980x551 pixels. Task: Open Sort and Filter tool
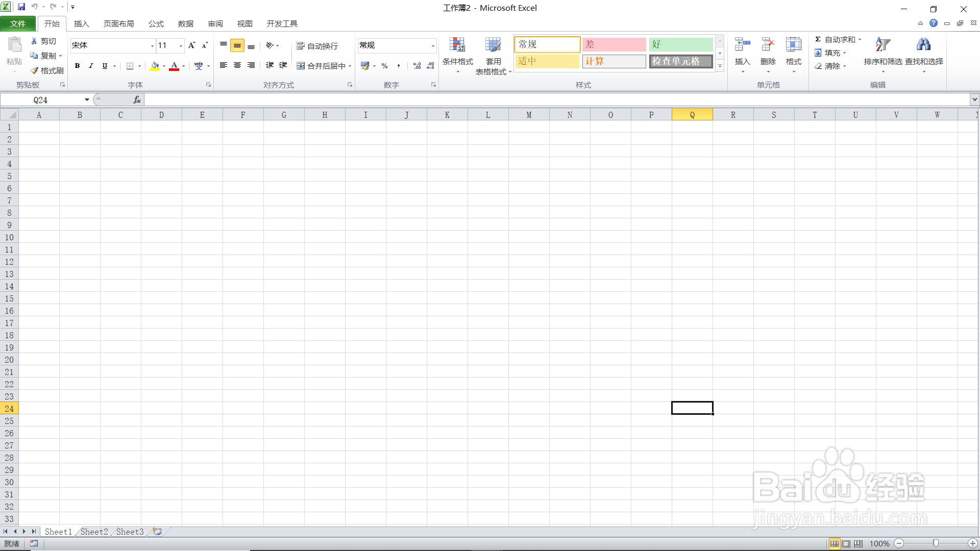(x=883, y=46)
